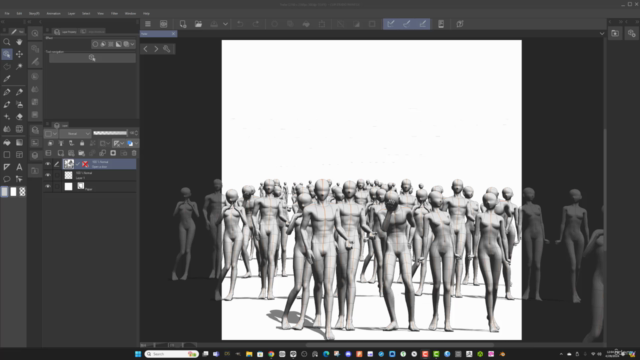This screenshot has width=640, height=360.
Task: Select the Pencil tool
Action: (19, 92)
